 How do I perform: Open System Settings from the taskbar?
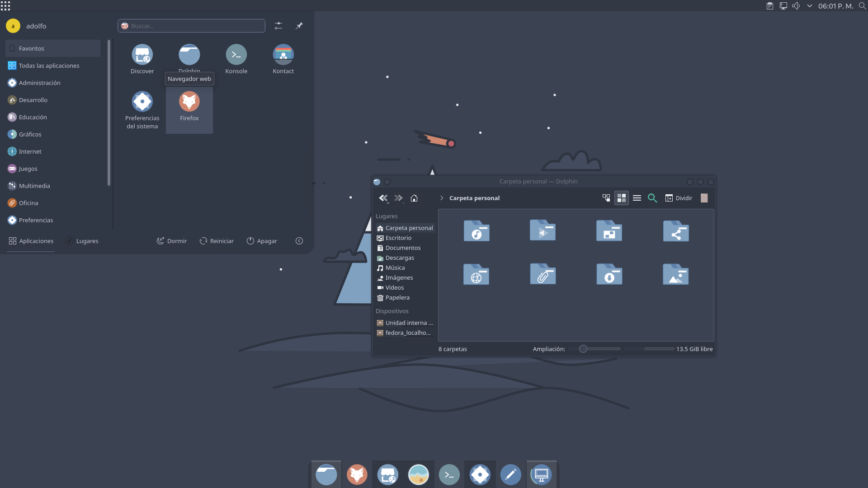480,474
